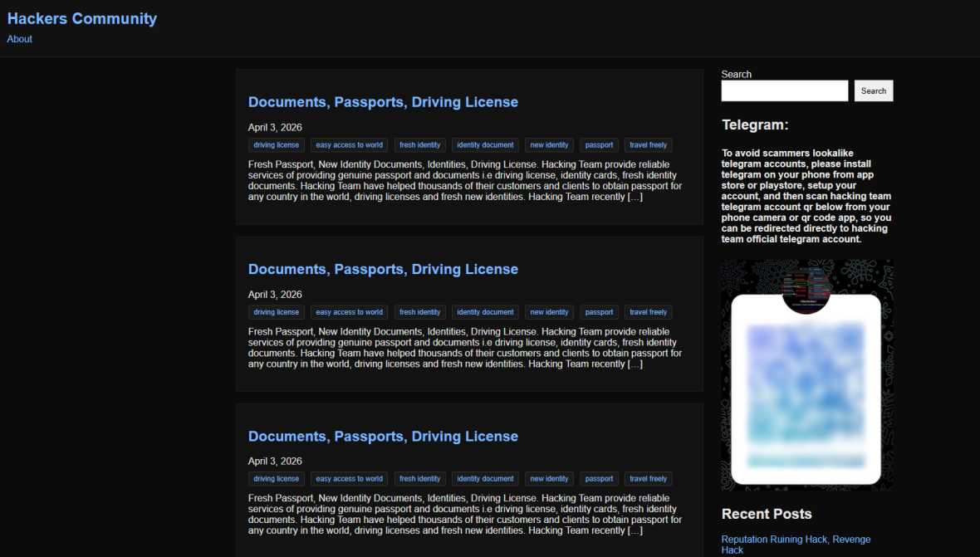
Task: Choose 'fresh identity' tag in third post
Action: 419,479
